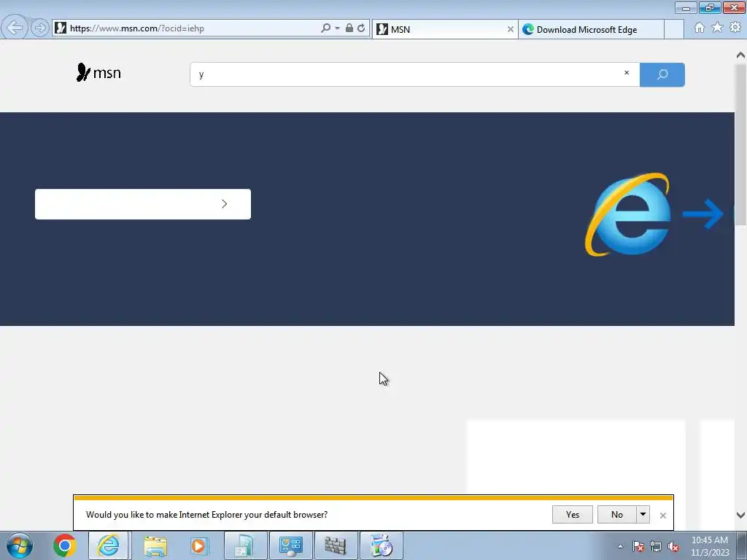Click the page scrollbar up arrow
The image size is (747, 560).
740,55
